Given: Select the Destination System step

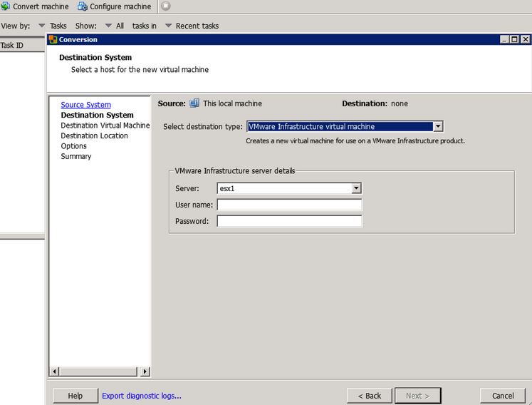Looking at the screenshot, I should pos(97,116).
